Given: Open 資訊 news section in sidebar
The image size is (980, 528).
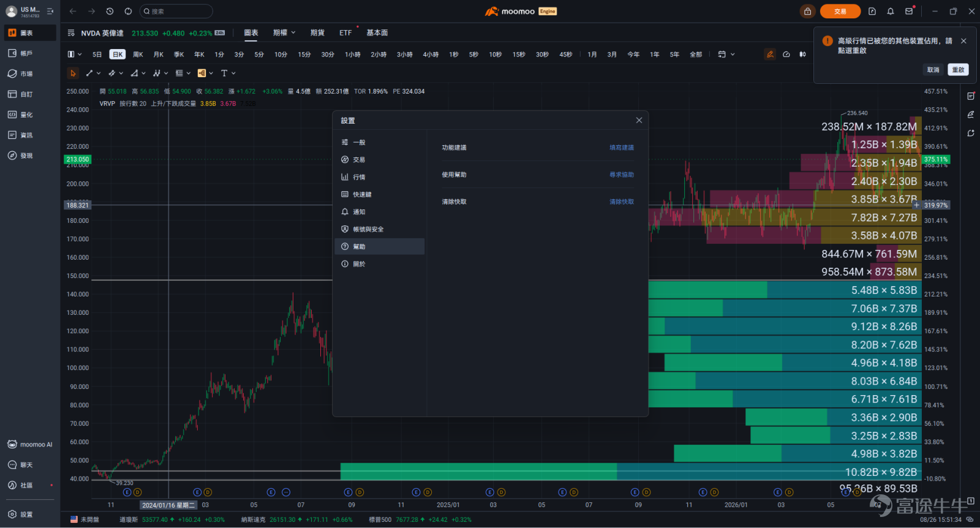Looking at the screenshot, I should (x=30, y=135).
